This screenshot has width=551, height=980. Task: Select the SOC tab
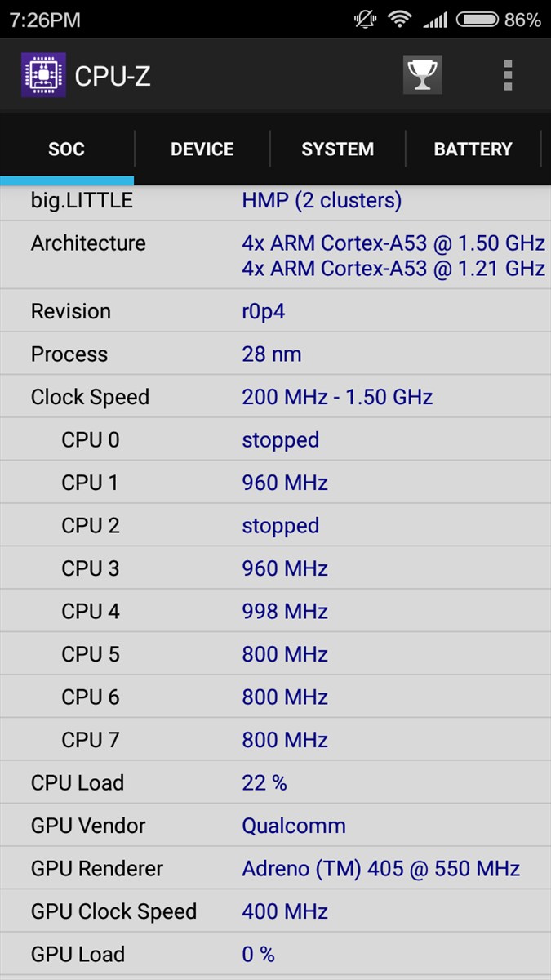pos(67,149)
